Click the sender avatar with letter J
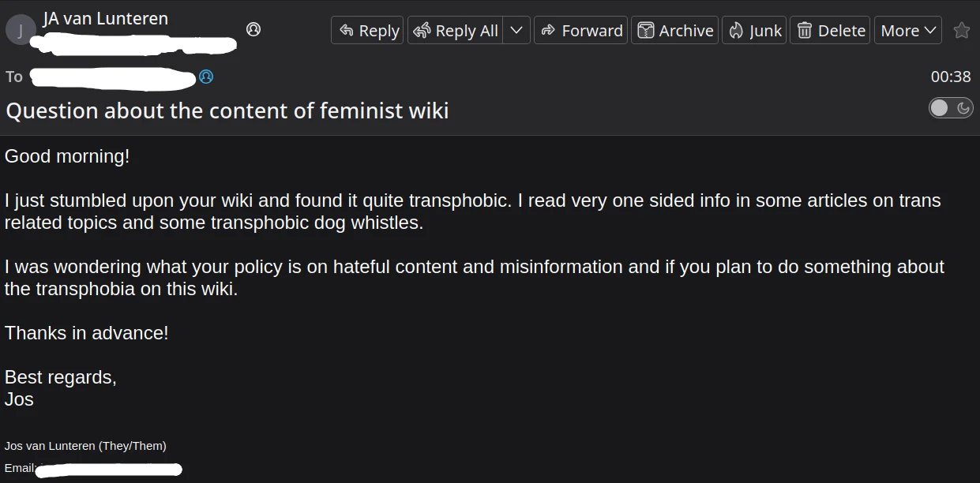 (20, 31)
